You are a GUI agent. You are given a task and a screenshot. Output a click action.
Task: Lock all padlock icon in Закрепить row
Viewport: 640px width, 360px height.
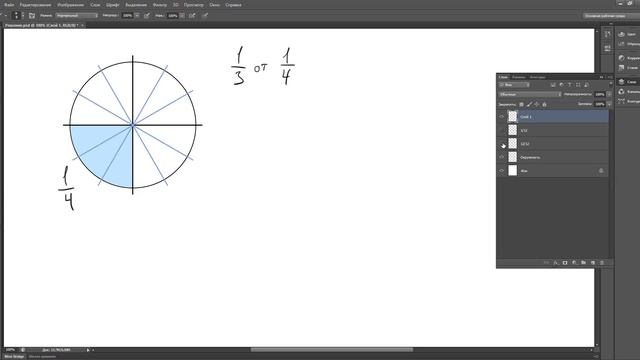[544, 104]
